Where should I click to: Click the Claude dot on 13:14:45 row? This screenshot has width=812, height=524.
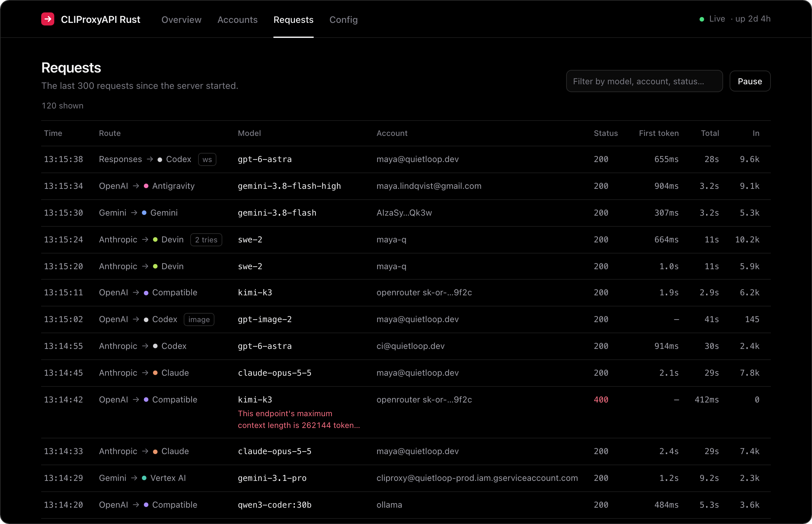pyautogui.click(x=155, y=373)
